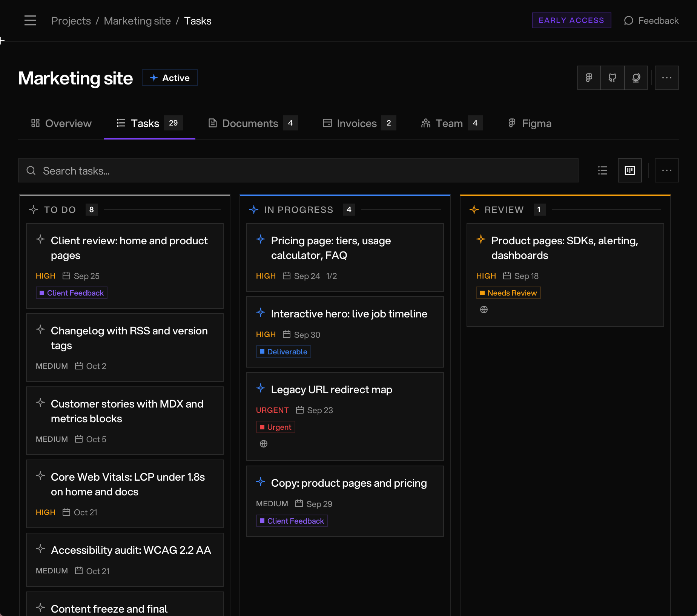Open the Documents tab
This screenshot has height=616, width=697.
pyautogui.click(x=253, y=123)
